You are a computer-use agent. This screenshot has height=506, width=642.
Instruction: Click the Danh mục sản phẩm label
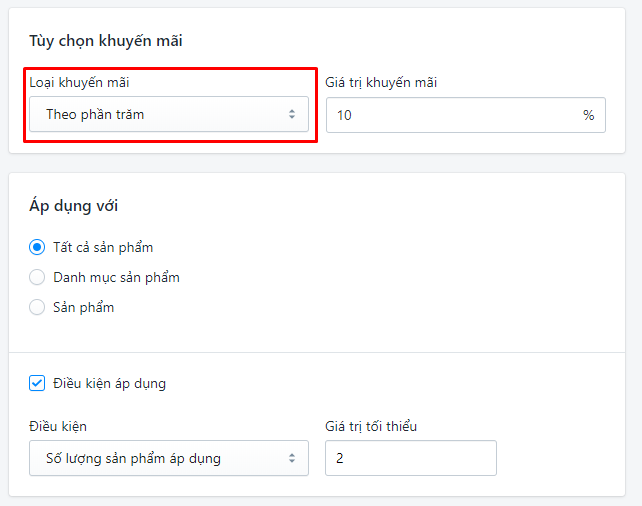(116, 278)
